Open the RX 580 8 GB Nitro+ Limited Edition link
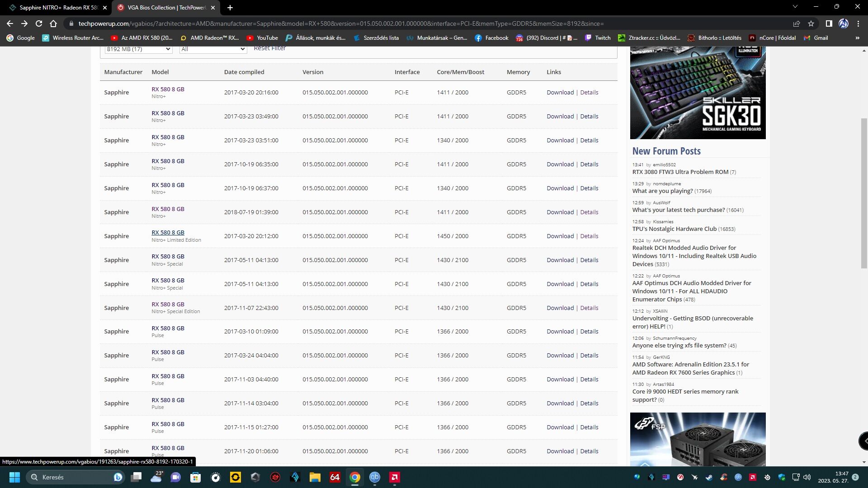 click(x=168, y=233)
